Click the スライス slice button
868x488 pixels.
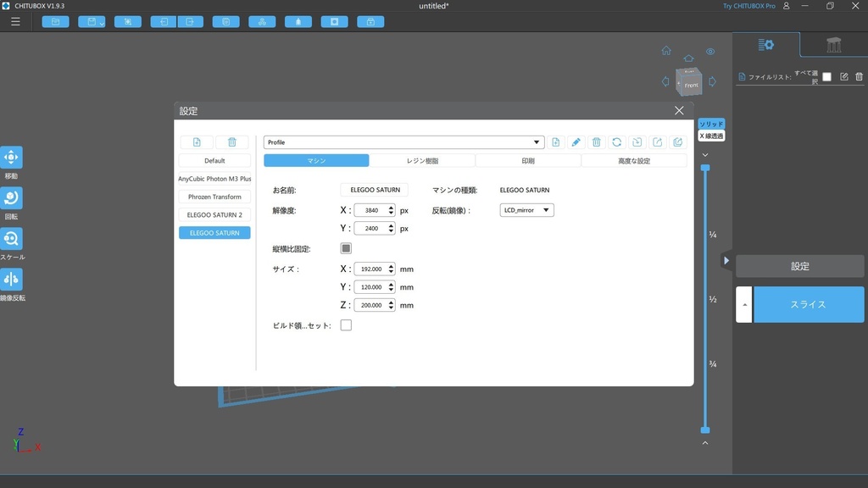(x=808, y=304)
